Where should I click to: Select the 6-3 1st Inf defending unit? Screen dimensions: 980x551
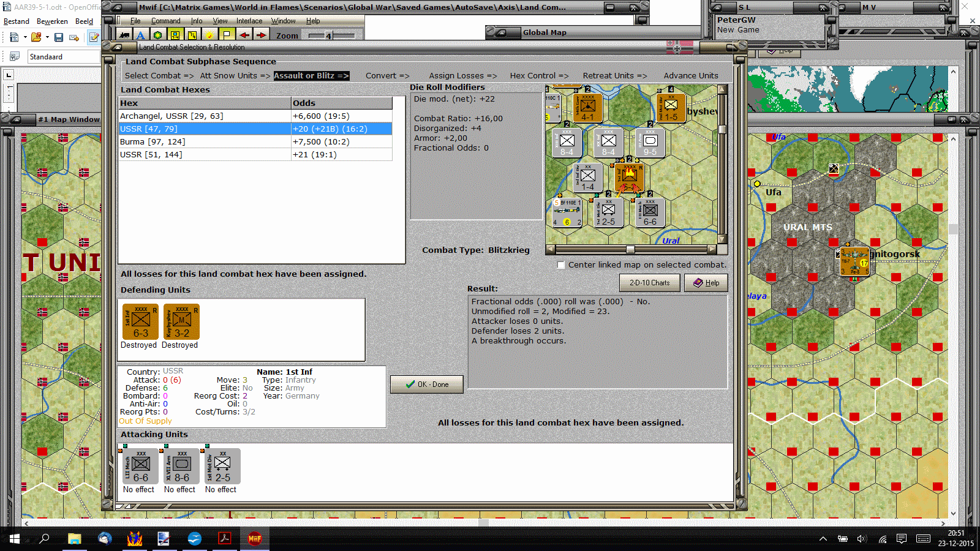tap(140, 321)
